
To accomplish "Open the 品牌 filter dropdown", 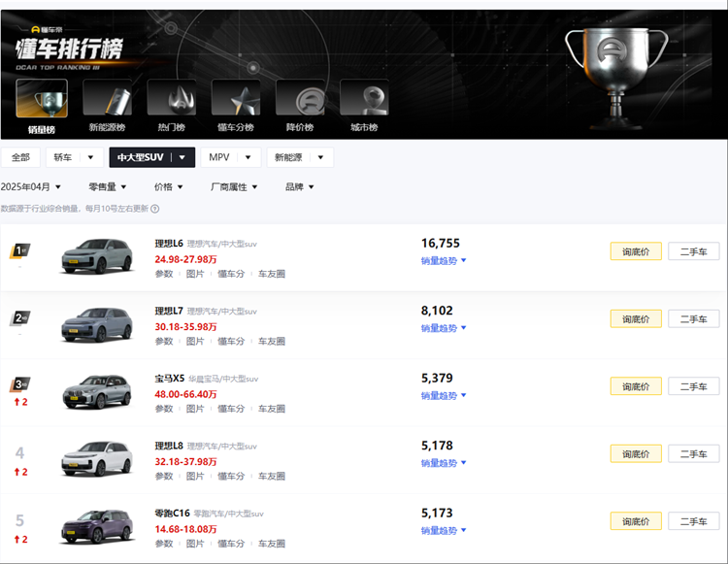I will [300, 186].
